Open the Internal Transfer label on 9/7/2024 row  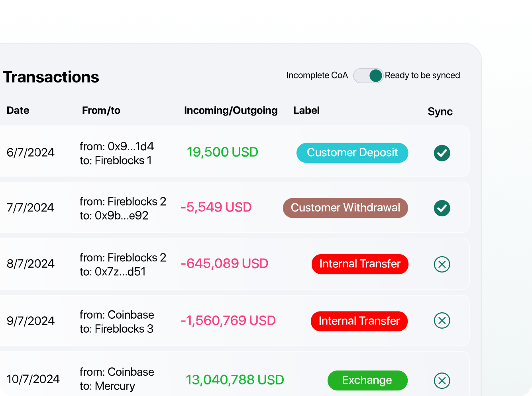[359, 321]
